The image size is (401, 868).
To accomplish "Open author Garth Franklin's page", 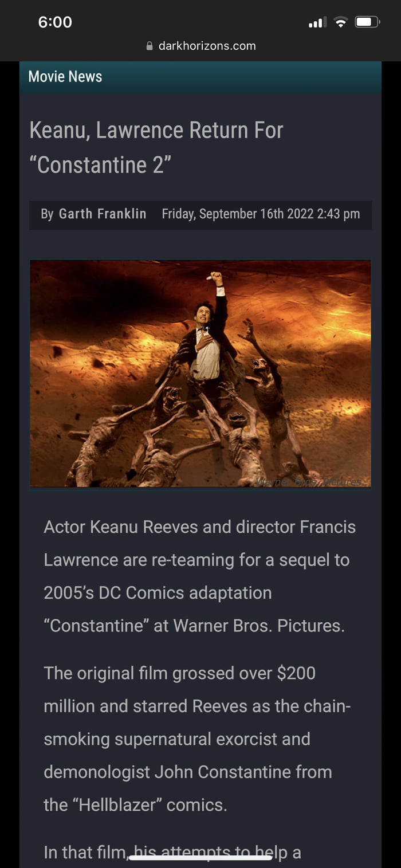I will click(x=103, y=214).
